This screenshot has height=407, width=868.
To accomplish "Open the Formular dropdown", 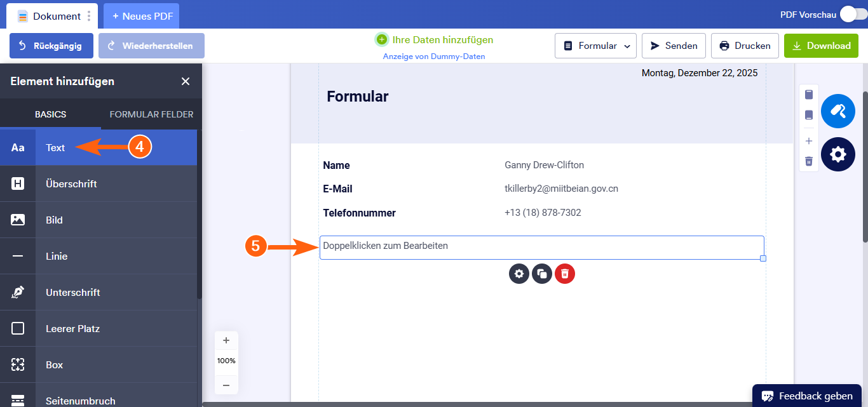I will coord(595,45).
